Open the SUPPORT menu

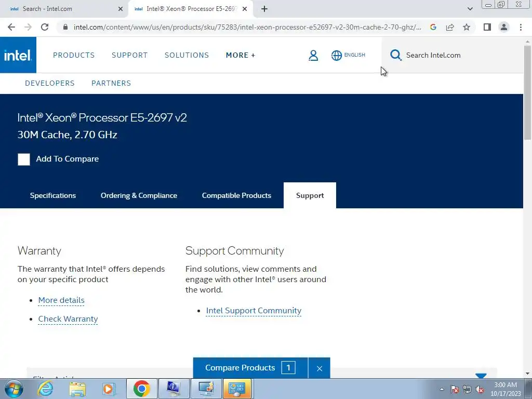click(x=129, y=55)
